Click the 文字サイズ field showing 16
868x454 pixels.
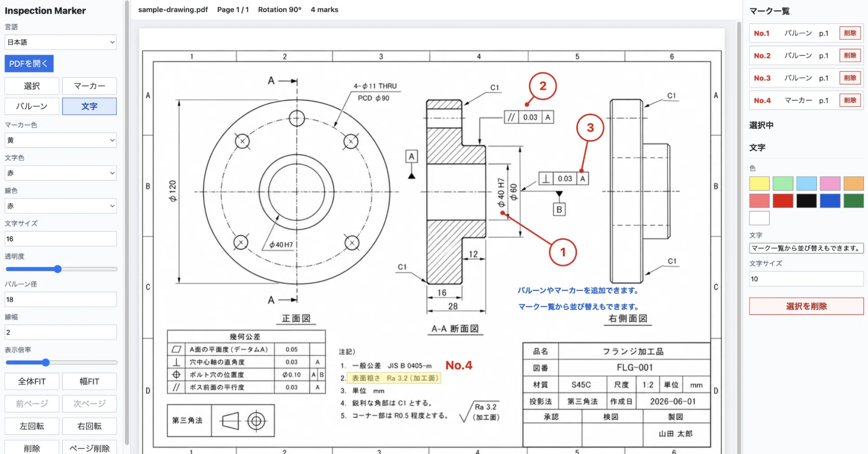(61, 239)
